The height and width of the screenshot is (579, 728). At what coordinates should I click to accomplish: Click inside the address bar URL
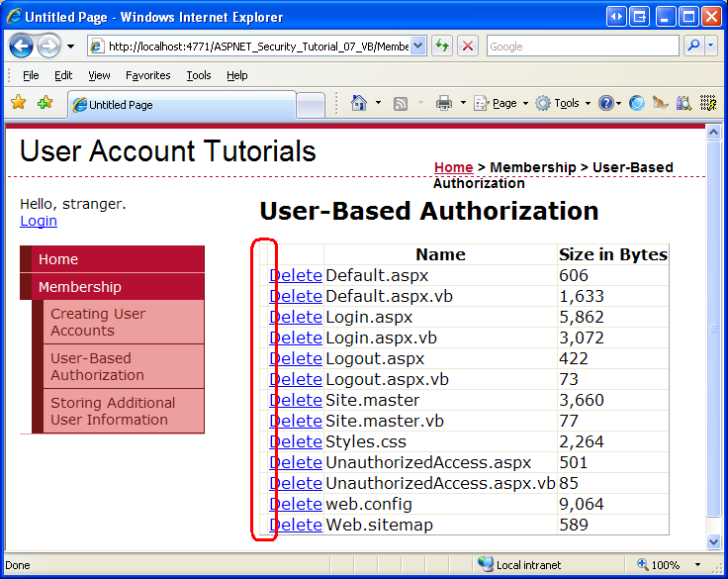[x=258, y=47]
